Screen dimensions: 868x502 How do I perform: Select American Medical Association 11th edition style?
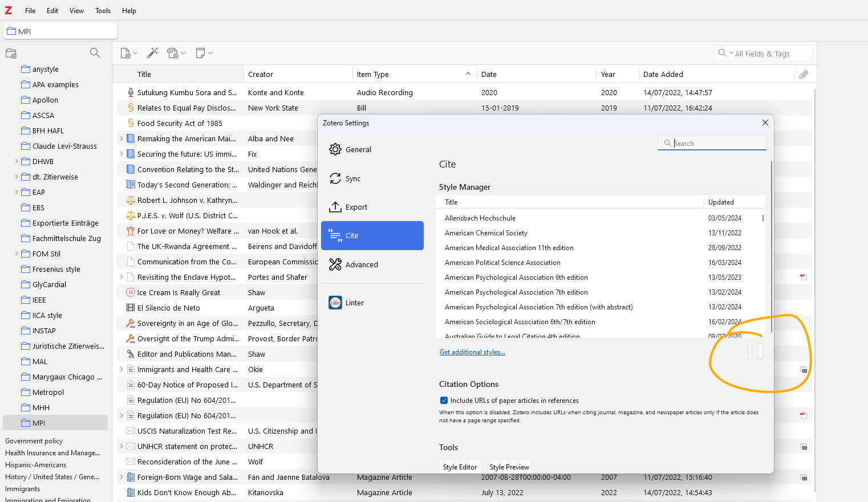pyautogui.click(x=599, y=248)
